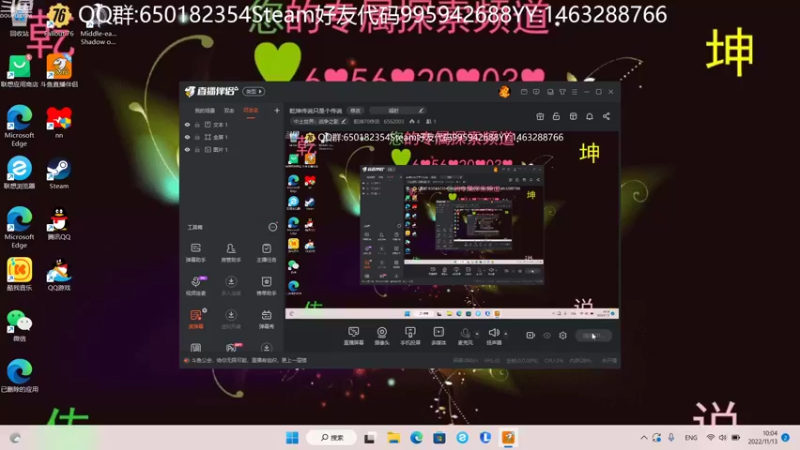Toggle lock on 文本 1 source

pyautogui.click(x=197, y=124)
